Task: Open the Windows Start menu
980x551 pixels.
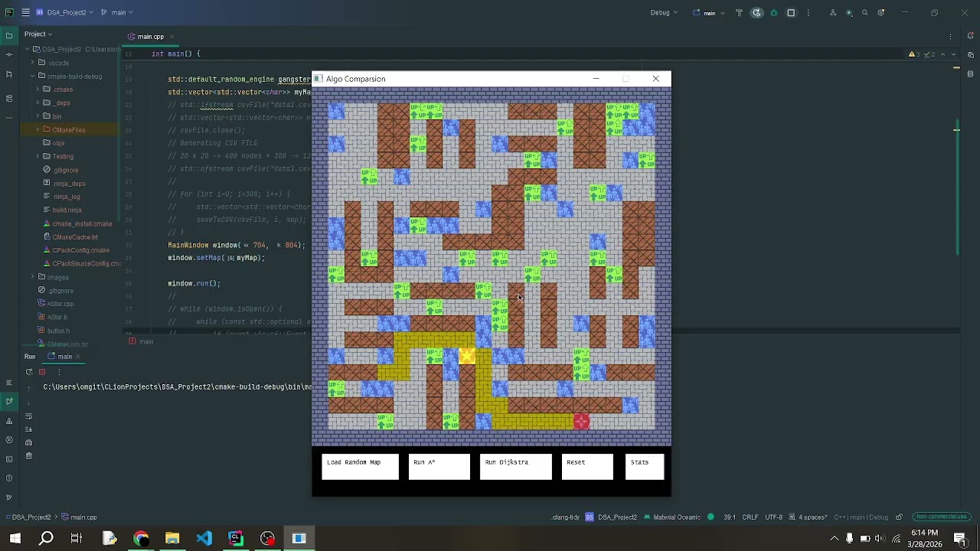Action: coord(15,538)
